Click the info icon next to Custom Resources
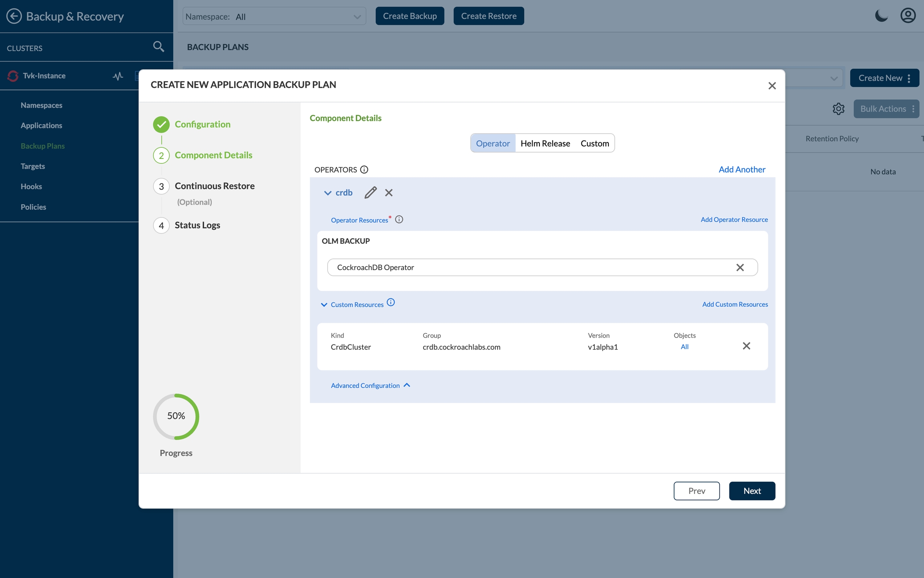Screen dimensions: 924x578 coord(391,303)
